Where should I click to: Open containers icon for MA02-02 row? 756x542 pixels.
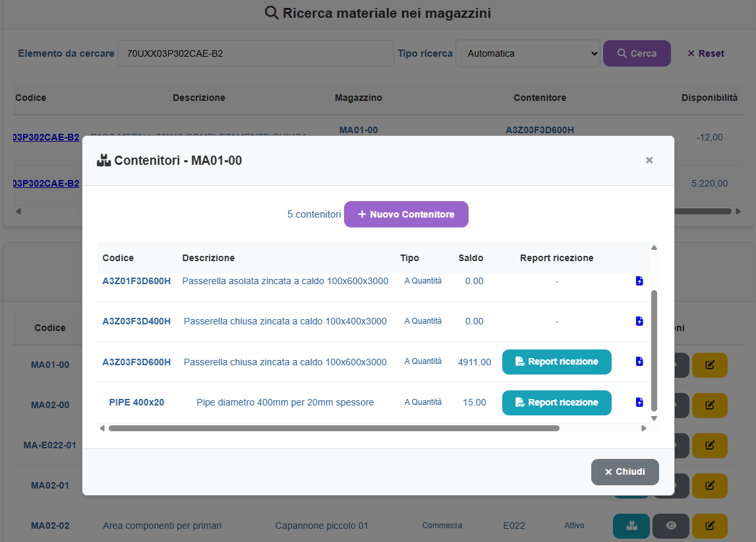(631, 526)
